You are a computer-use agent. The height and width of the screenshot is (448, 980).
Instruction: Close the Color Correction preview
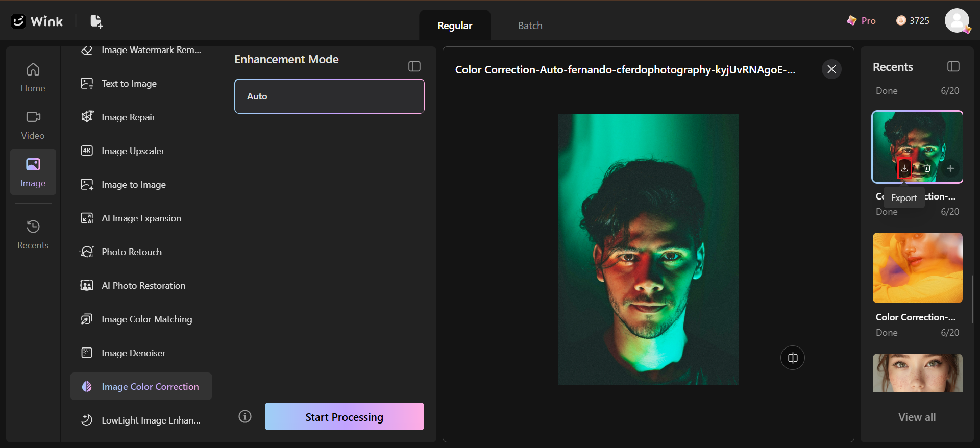pos(831,69)
